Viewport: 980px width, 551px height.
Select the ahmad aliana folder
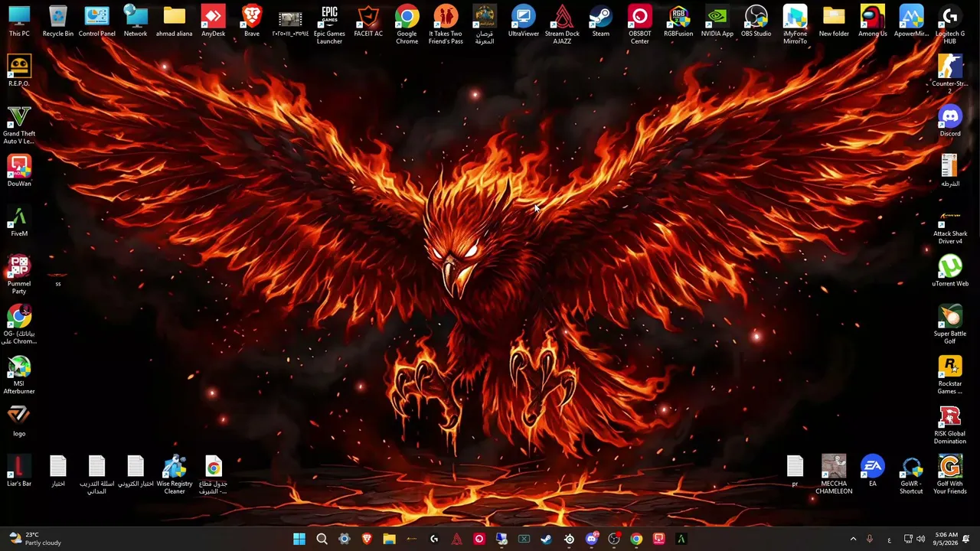coord(175,21)
